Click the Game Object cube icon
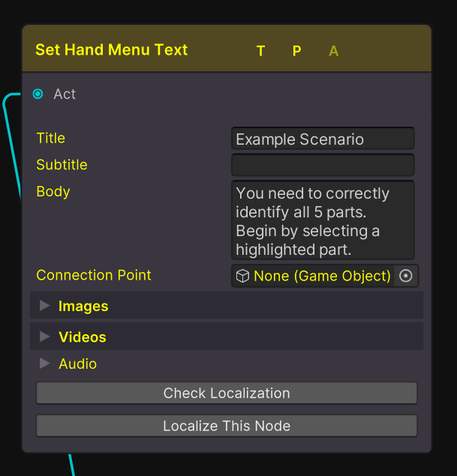Image resolution: width=457 pixels, height=476 pixels. click(x=242, y=276)
